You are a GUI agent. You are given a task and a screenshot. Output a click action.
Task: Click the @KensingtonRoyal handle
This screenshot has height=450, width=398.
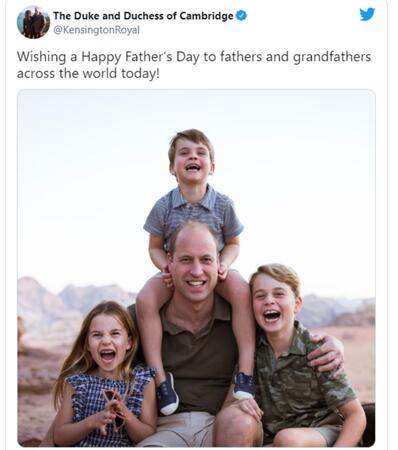coord(96,30)
